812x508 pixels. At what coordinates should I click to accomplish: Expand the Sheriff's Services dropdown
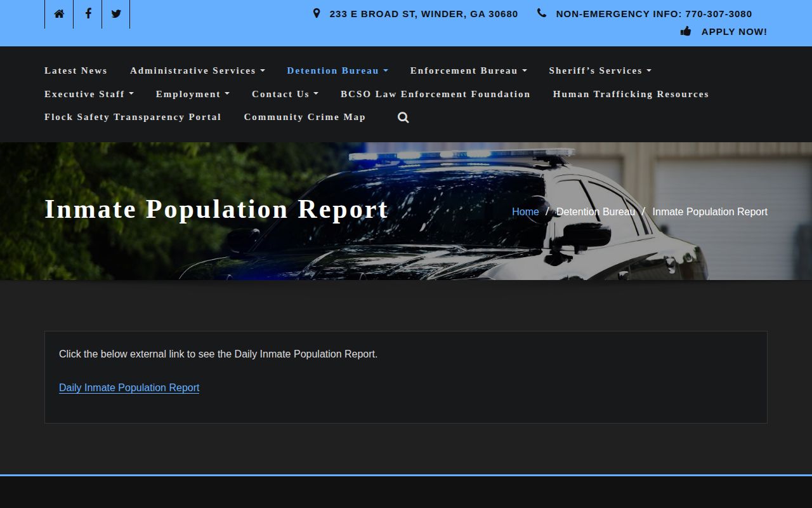pyautogui.click(x=600, y=70)
